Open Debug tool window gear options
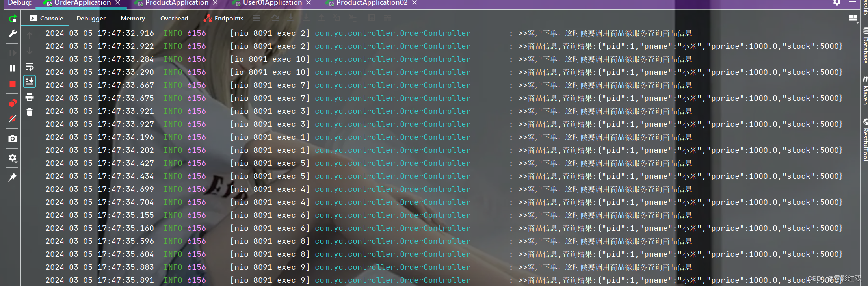 click(837, 2)
